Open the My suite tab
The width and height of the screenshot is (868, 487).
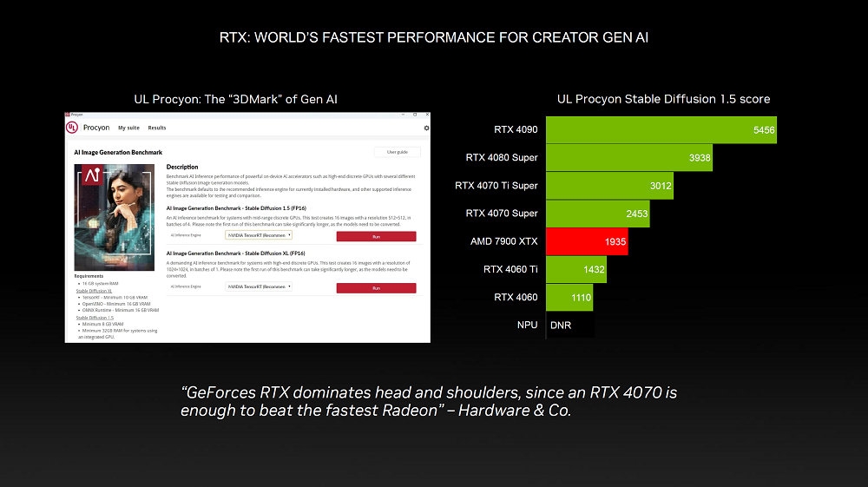pos(128,128)
